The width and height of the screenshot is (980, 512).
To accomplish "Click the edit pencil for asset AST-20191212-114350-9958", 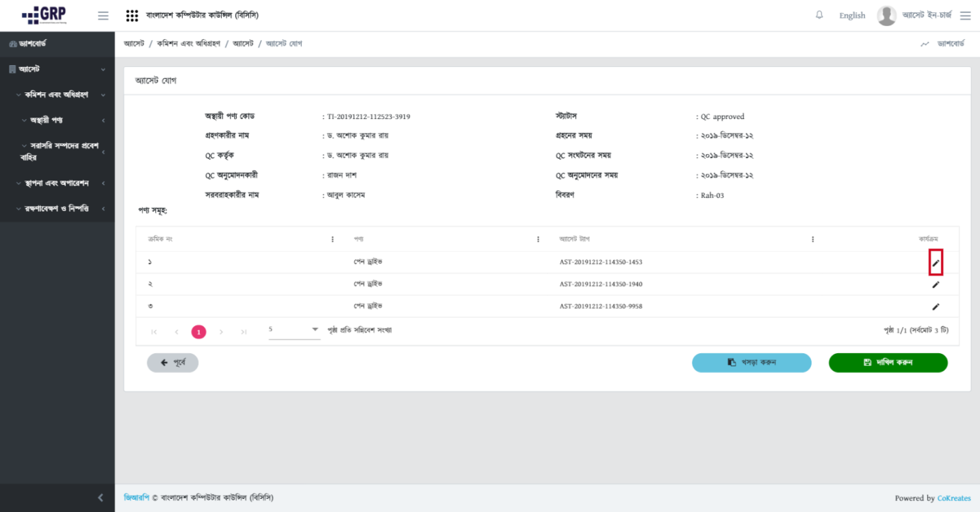I will pos(936,307).
